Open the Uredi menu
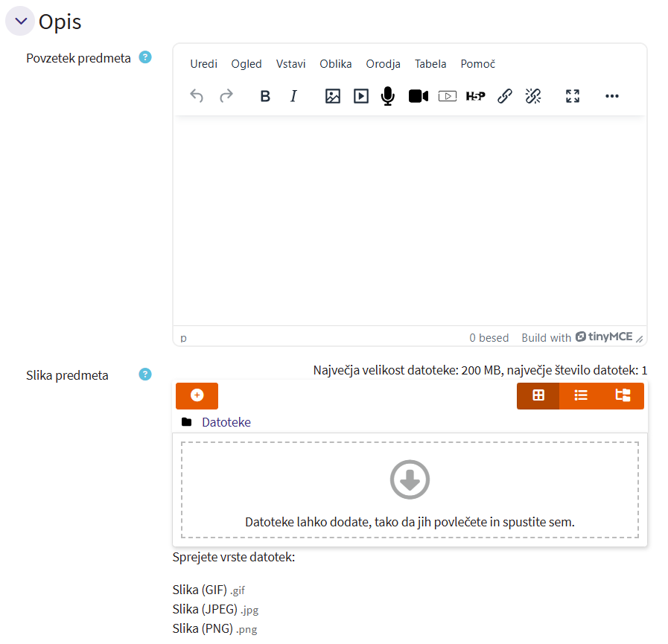Screen dimensions: 668x644 tap(203, 64)
